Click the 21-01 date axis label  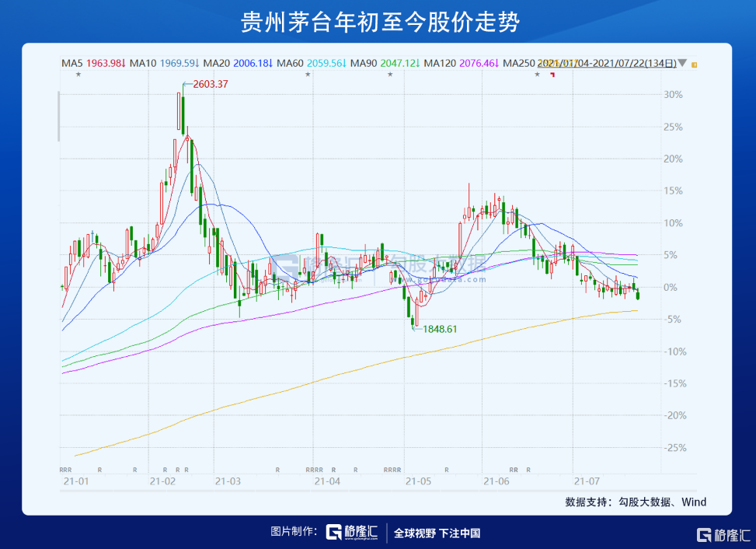click(76, 481)
